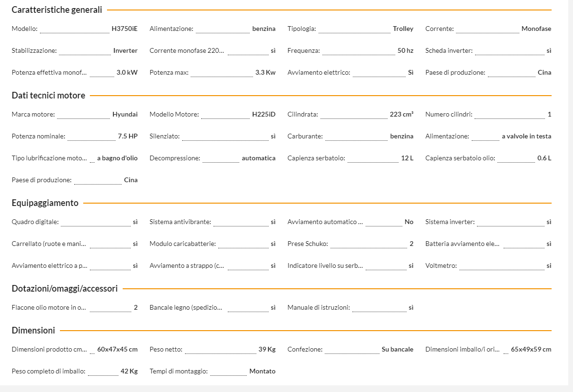The image size is (573, 392).
Task: Select the Tempi di montaggio Montato value
Action: [262, 371]
